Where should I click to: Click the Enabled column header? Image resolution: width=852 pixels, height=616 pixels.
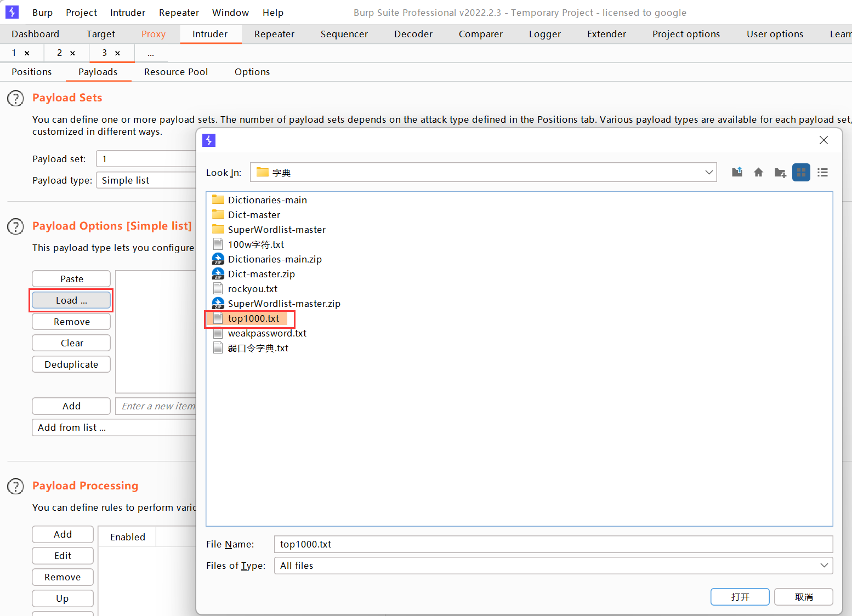coord(127,537)
